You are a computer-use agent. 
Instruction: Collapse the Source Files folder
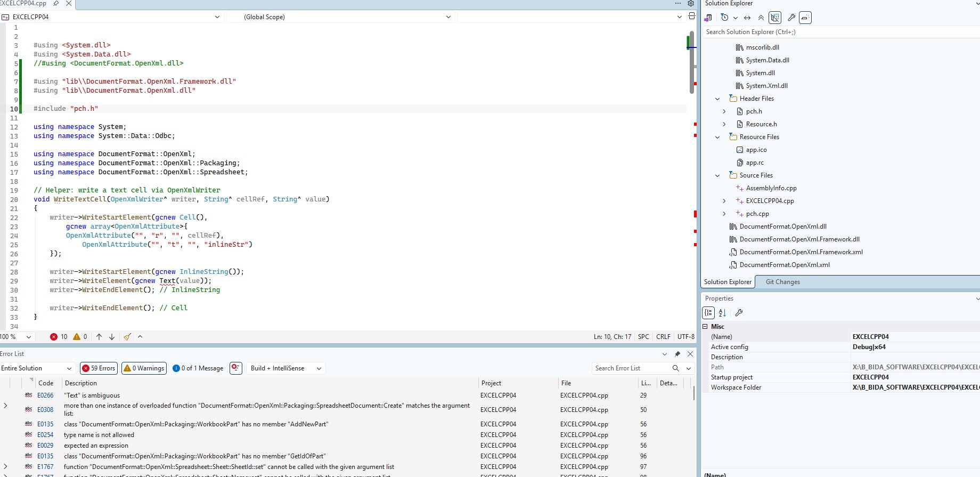(717, 175)
